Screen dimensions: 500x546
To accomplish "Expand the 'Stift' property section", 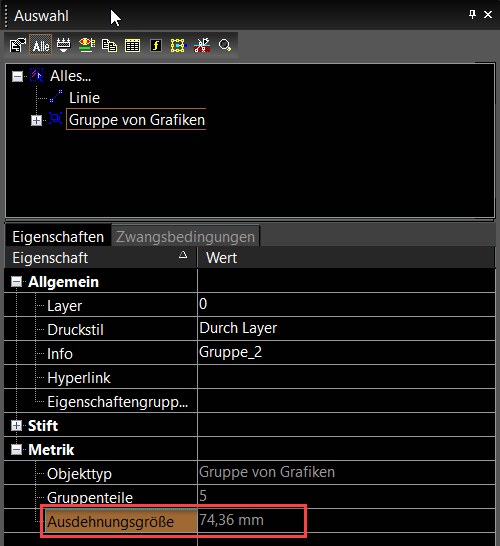I will (16, 426).
